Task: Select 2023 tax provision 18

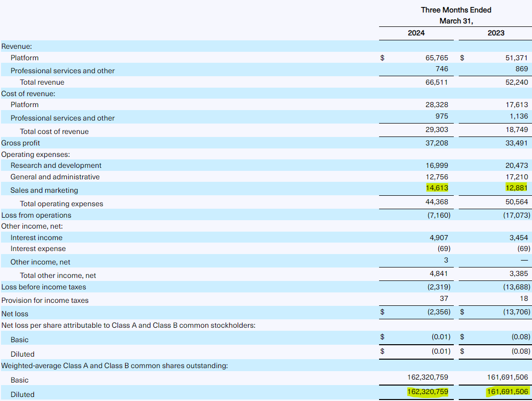Action: click(x=524, y=298)
